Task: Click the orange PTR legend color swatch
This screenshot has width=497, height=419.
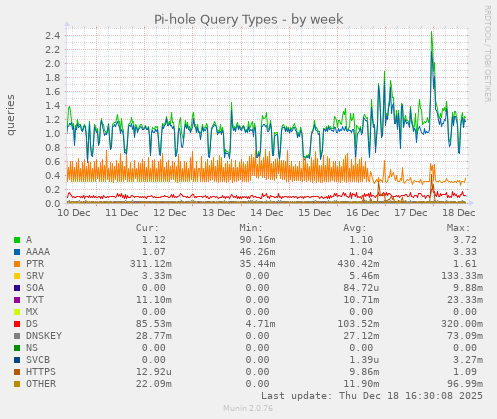Action: tap(17, 264)
